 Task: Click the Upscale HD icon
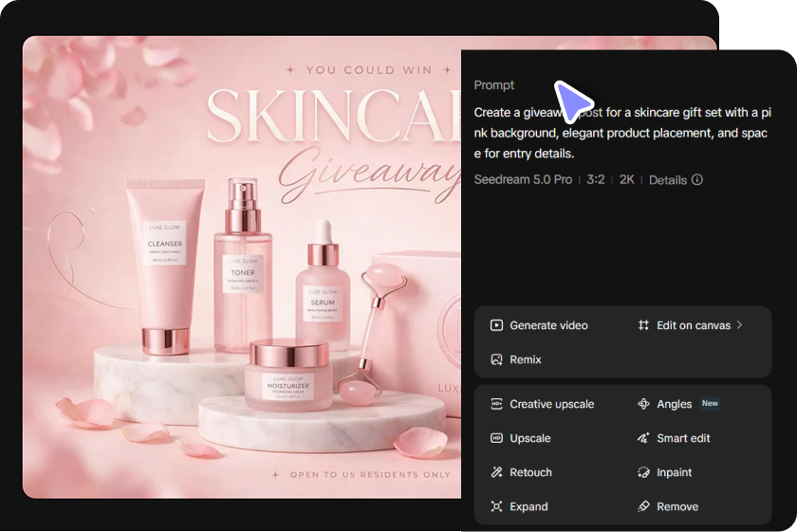click(496, 438)
